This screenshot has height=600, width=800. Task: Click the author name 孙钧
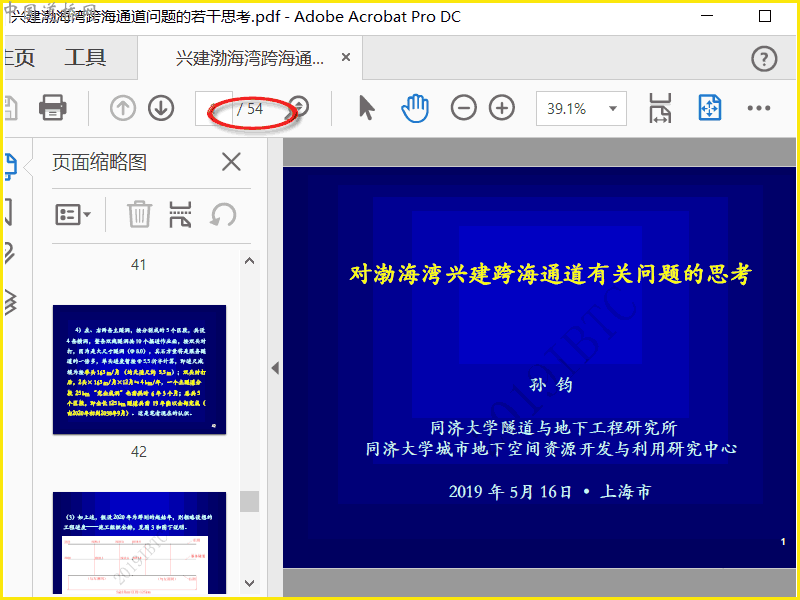551,384
